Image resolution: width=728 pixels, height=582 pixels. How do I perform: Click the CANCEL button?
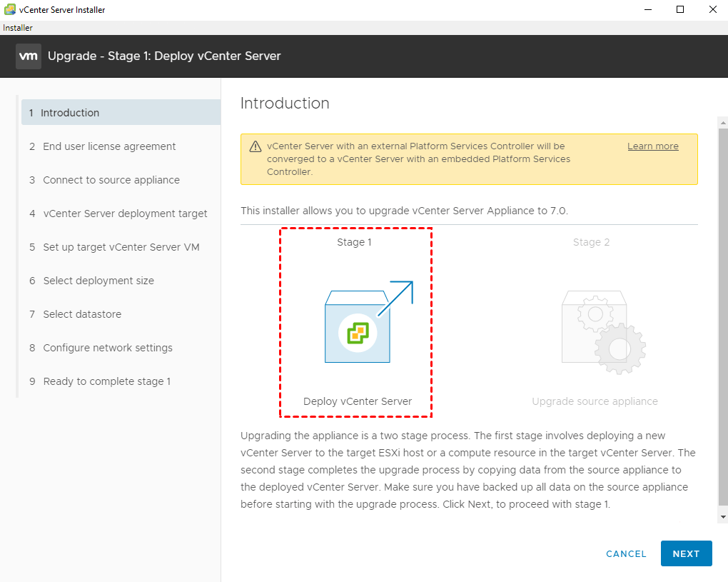click(x=626, y=553)
